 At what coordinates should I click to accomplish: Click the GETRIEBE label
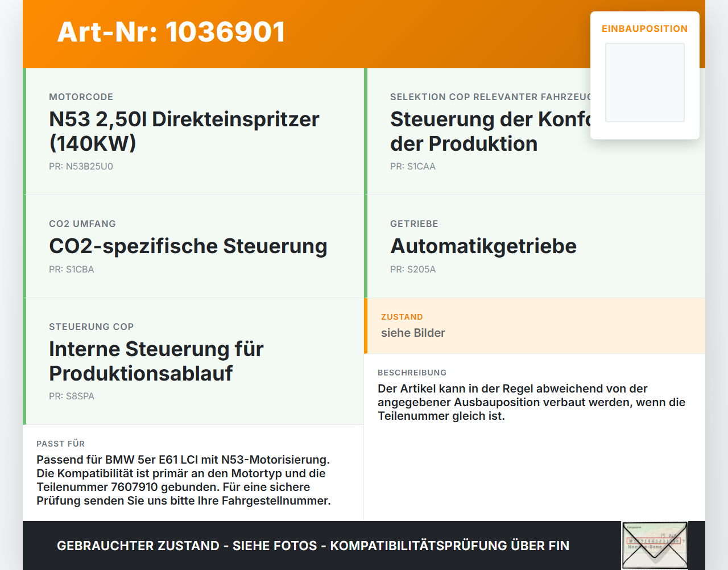click(414, 224)
